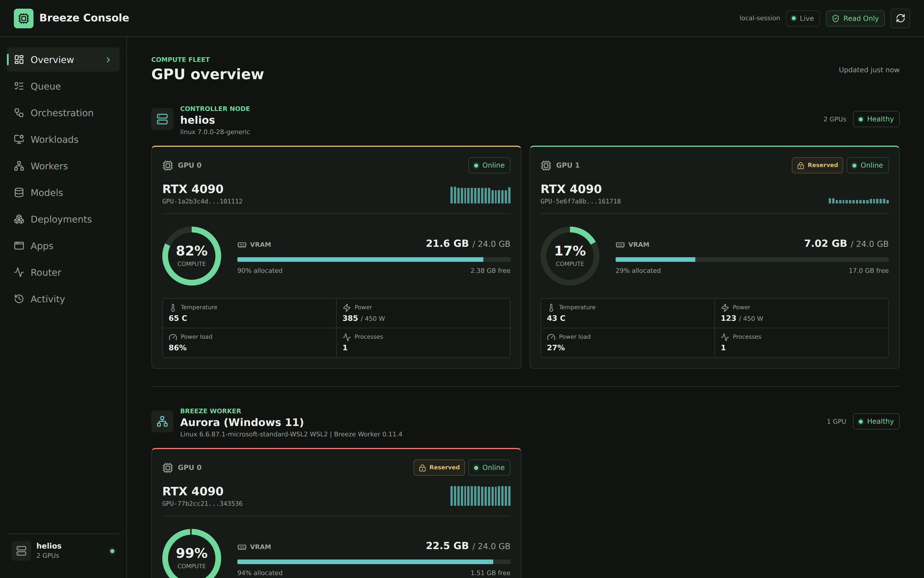Click the helios GPU 1 utilization sparkline
The image size is (924, 578).
(858, 201)
